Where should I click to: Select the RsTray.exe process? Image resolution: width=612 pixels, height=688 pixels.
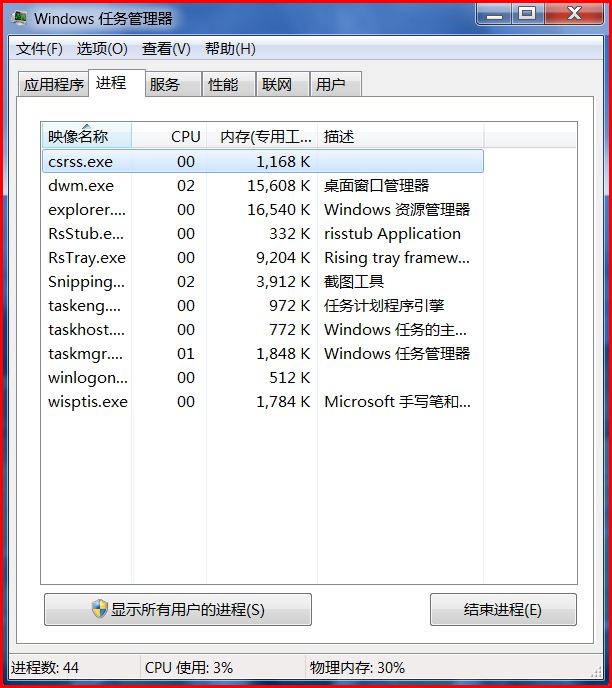click(x=263, y=258)
